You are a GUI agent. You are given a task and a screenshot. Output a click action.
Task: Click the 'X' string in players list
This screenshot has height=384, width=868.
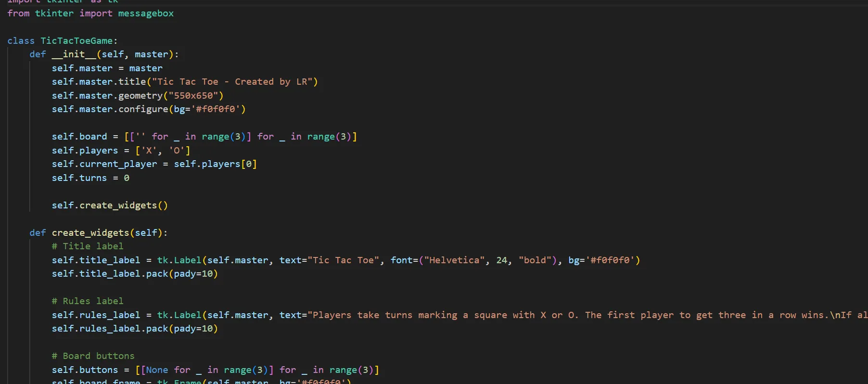point(149,151)
